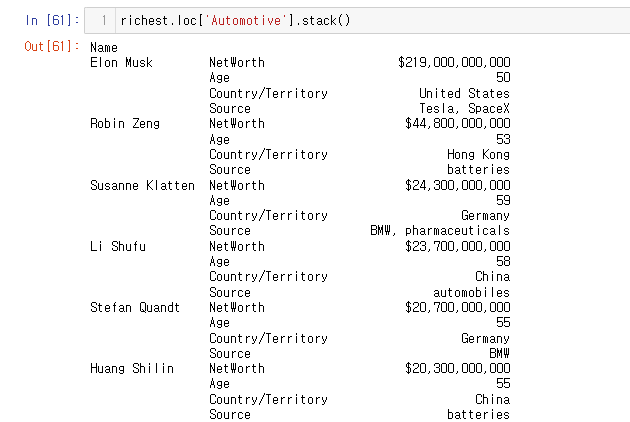Click Age label under Elon Musk
The width and height of the screenshot is (630, 422).
(219, 78)
